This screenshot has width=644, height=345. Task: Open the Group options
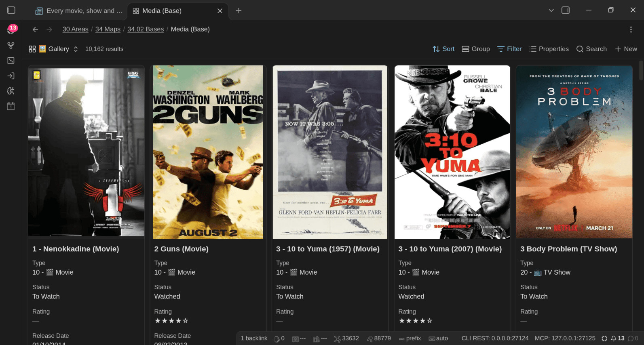pos(476,49)
